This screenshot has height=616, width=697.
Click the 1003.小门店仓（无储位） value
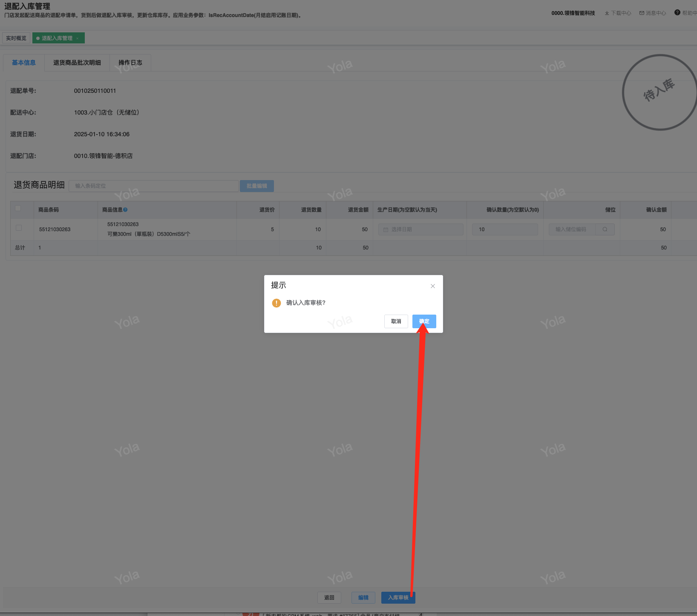(x=107, y=112)
